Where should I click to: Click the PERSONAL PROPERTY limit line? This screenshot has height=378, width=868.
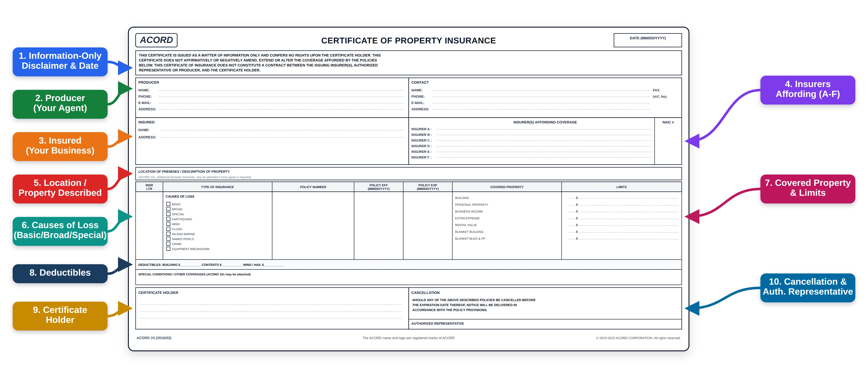623,205
